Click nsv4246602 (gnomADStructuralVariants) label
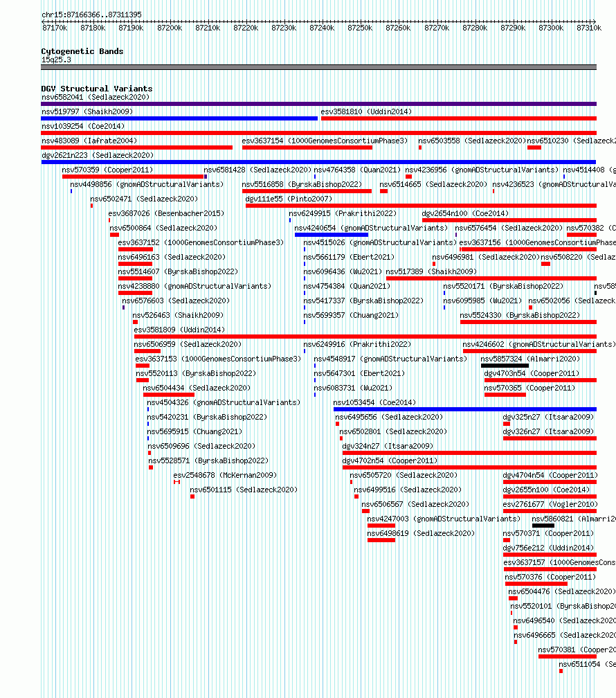This screenshot has width=616, height=698. click(539, 345)
